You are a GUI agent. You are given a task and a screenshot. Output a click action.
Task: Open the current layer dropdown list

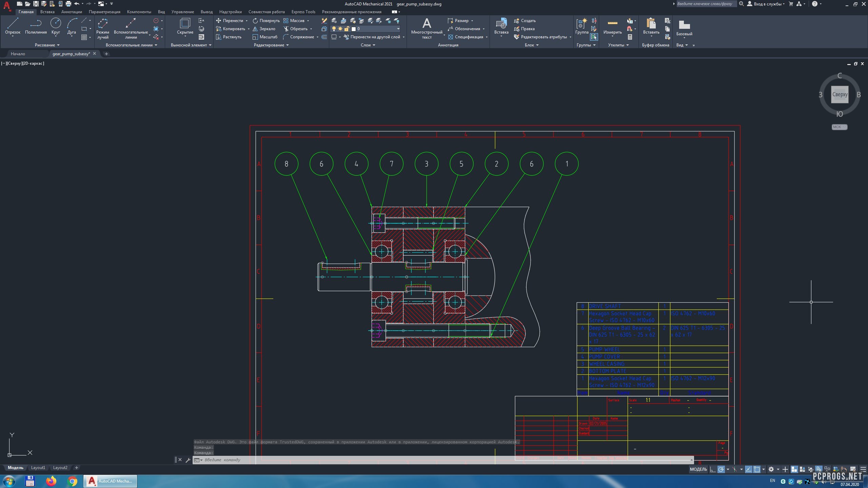pyautogui.click(x=398, y=29)
